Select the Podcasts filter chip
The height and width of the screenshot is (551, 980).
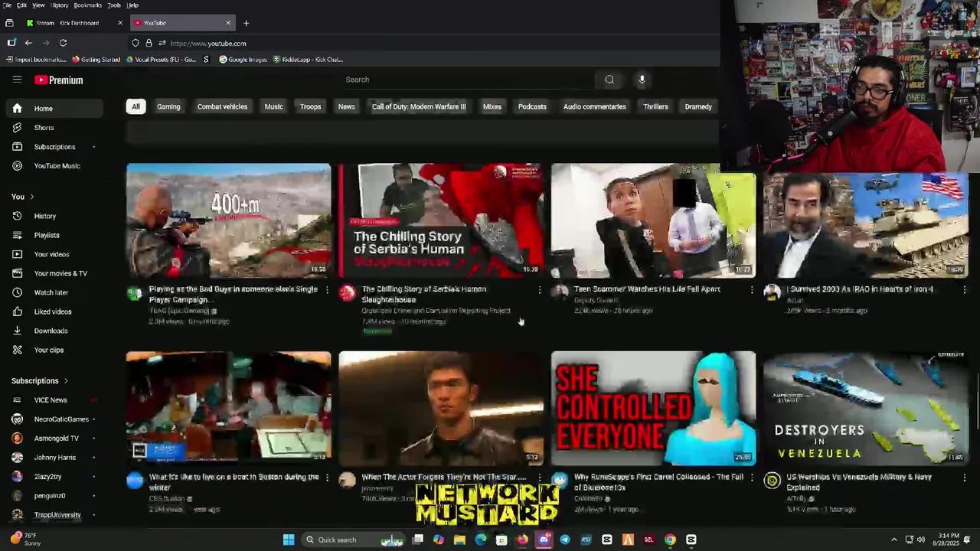(x=532, y=106)
